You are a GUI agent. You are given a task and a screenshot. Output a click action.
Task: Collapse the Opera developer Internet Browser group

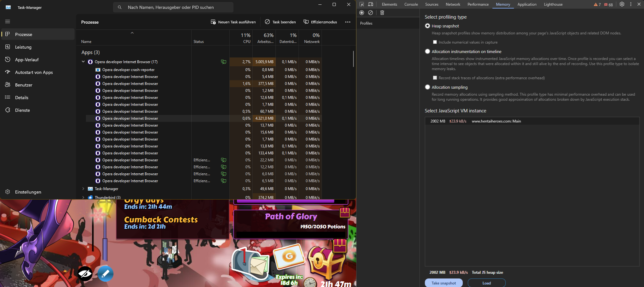(83, 62)
